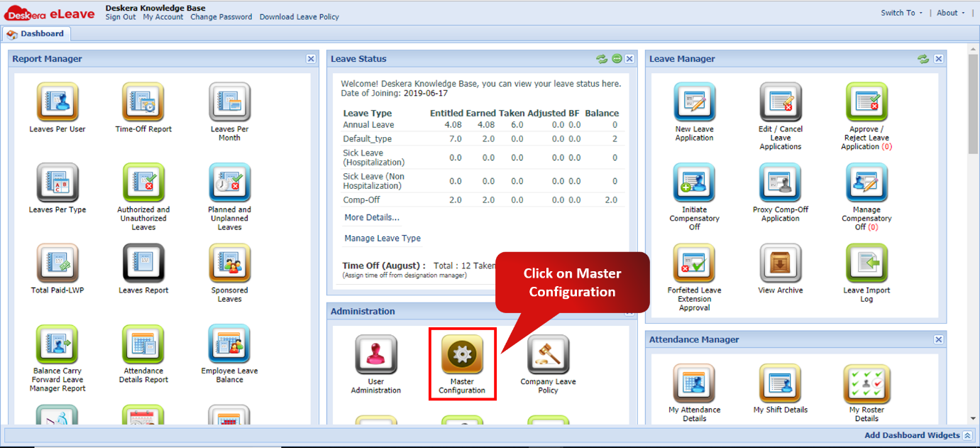Open User Administration

tap(376, 355)
